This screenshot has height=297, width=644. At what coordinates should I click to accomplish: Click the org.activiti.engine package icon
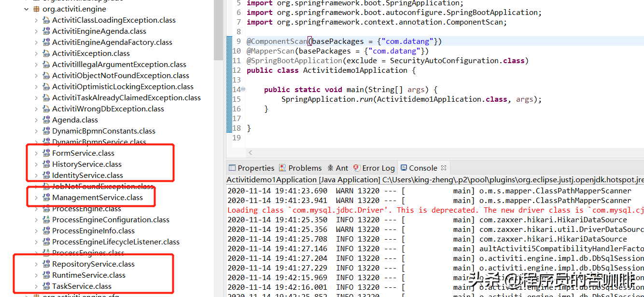[36, 9]
